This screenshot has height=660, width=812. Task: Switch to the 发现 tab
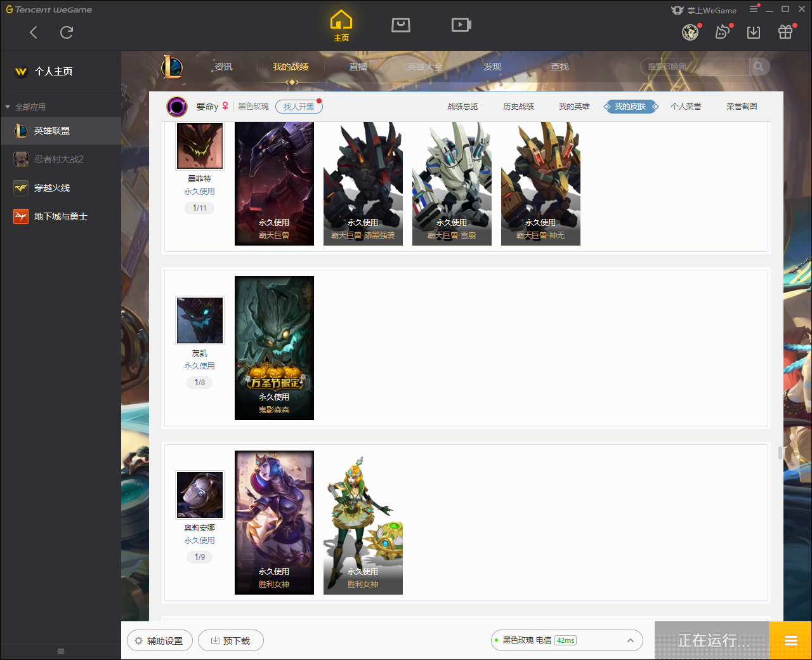492,67
